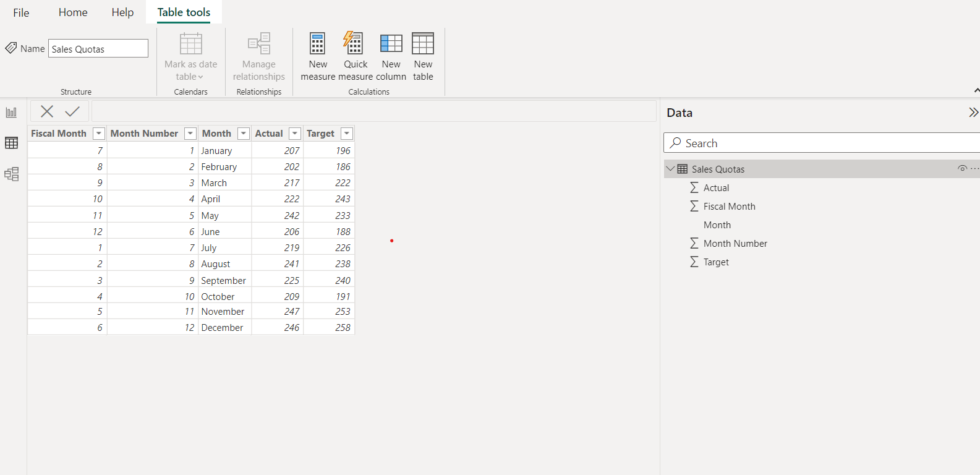The width and height of the screenshot is (980, 475).
Task: Click the sigma icon next to Target
Action: pos(694,262)
